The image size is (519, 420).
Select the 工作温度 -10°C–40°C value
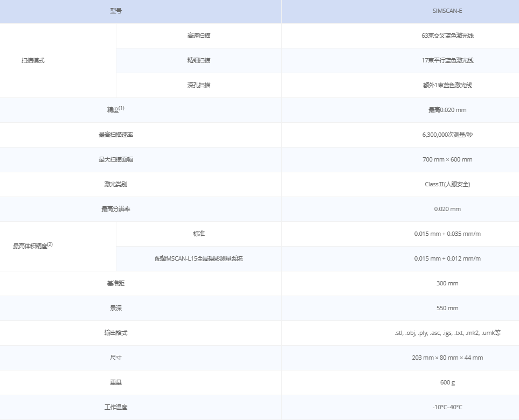(447, 407)
